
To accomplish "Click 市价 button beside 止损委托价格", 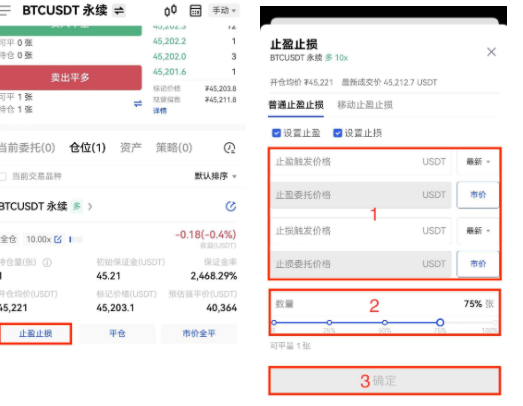I will (478, 264).
